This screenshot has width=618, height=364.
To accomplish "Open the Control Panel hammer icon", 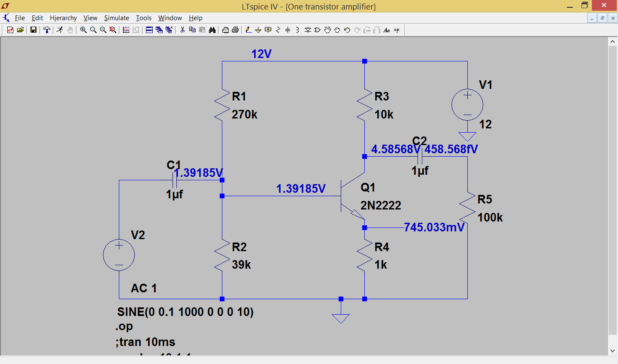I will coord(46,30).
